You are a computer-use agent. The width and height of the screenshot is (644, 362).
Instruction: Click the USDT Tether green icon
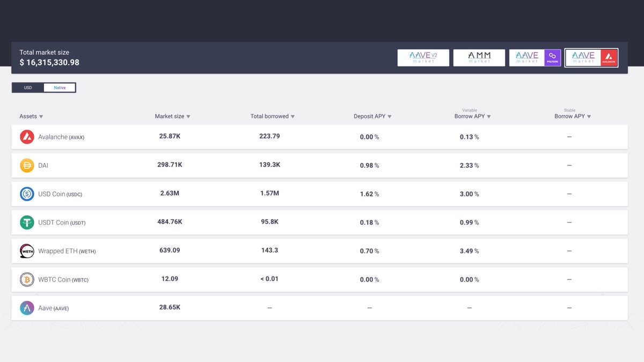[x=27, y=222]
